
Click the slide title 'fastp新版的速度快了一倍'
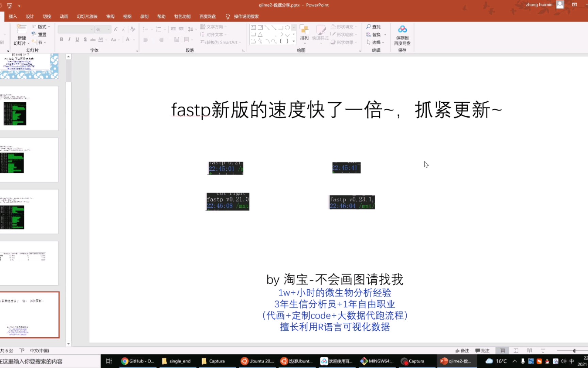pyautogui.click(x=336, y=110)
